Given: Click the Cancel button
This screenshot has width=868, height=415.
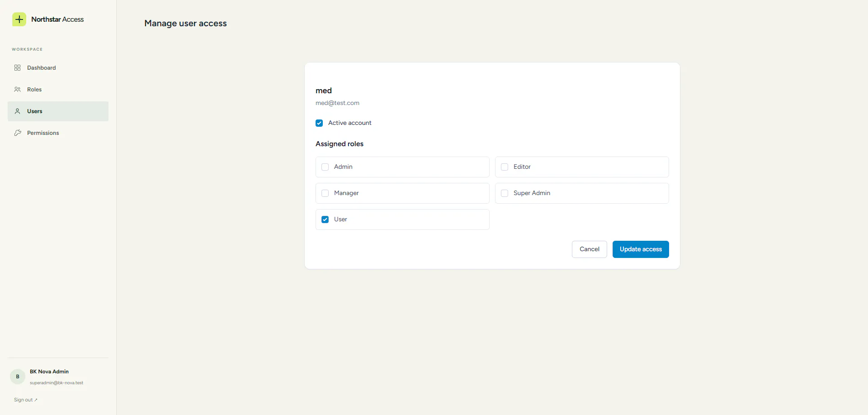Looking at the screenshot, I should 590,249.
